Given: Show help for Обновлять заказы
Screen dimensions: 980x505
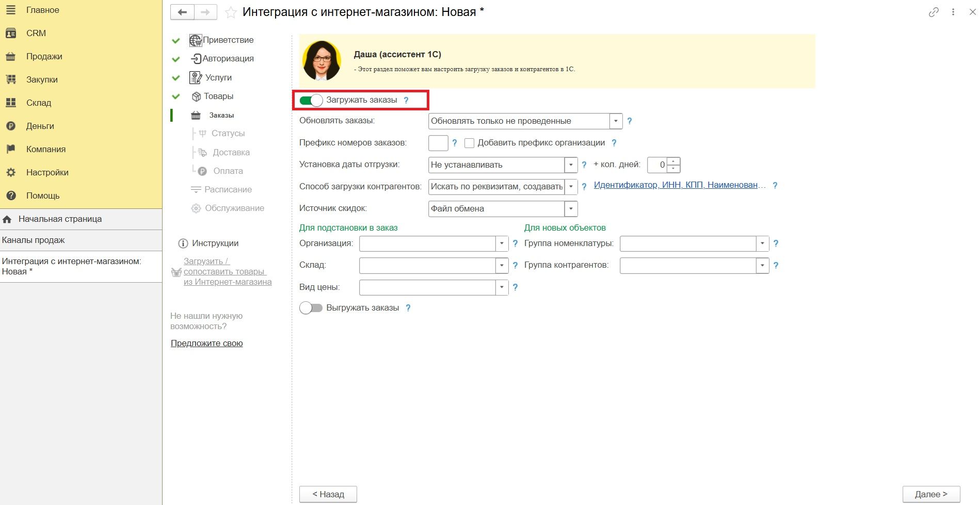Looking at the screenshot, I should (x=629, y=121).
